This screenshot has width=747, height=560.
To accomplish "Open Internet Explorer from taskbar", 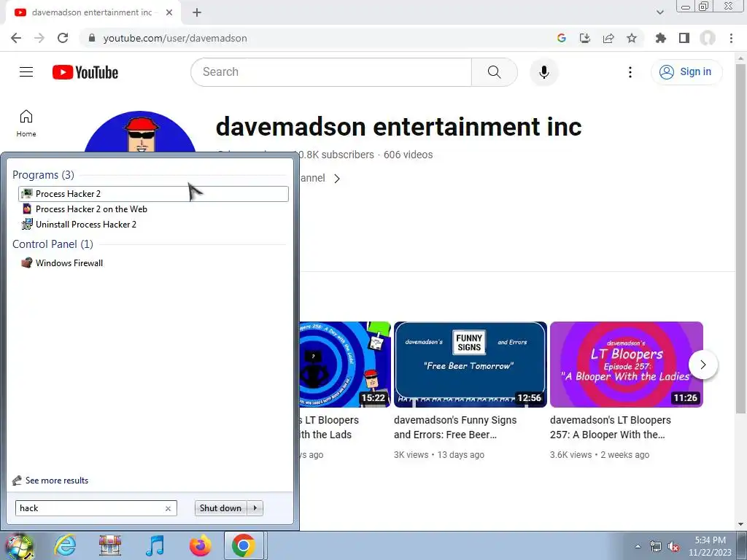I will tap(65, 545).
